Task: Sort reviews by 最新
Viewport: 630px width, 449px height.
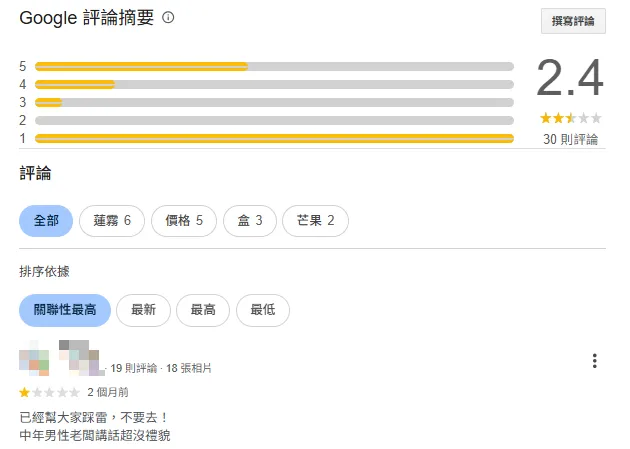Action: coord(143,310)
